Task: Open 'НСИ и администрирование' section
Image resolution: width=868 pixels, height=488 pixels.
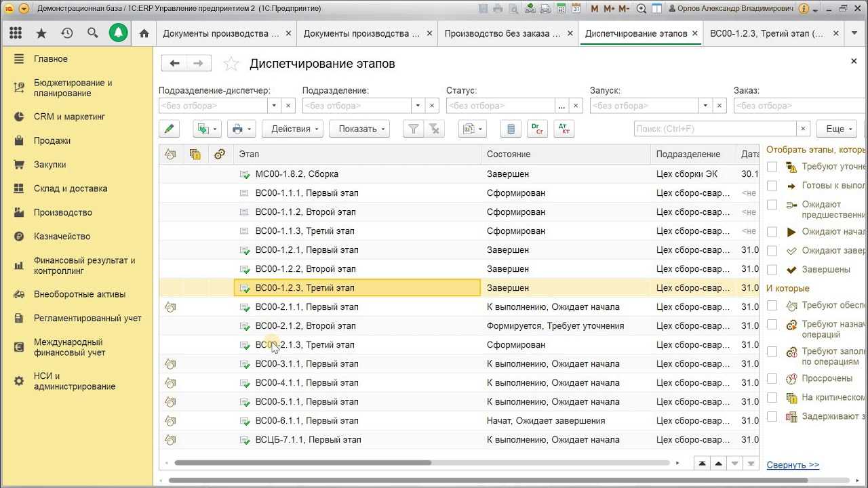Action: [x=75, y=381]
